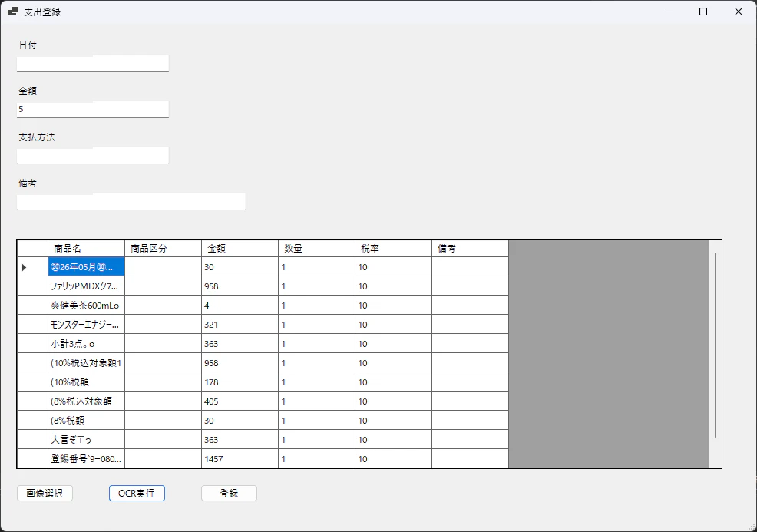Select the 爽健美茶600mLo cell
Screen dimensions: 757x532
pyautogui.click(x=87, y=305)
